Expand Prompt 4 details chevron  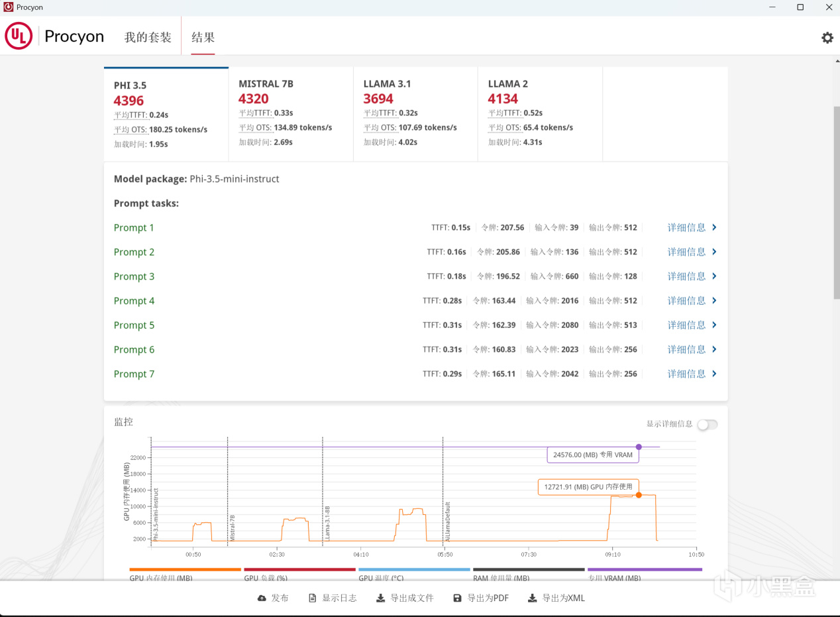pyautogui.click(x=714, y=301)
